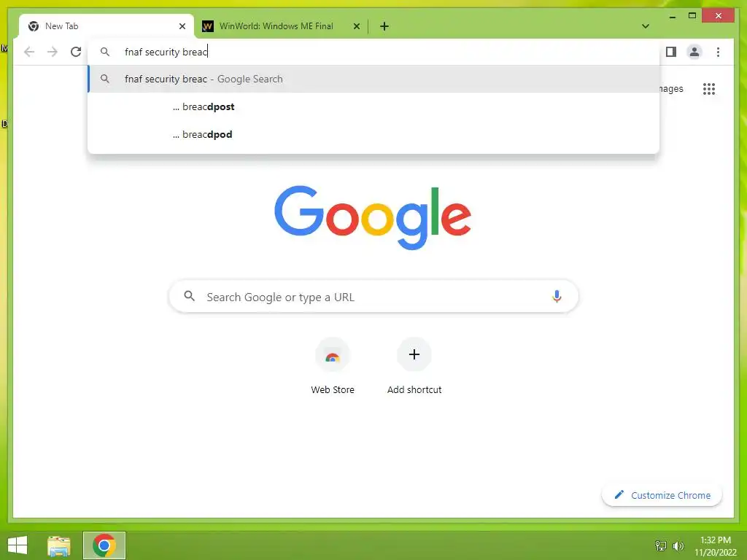This screenshot has height=560, width=747.
Task: Open File Explorer from the taskbar
Action: pyautogui.click(x=59, y=545)
